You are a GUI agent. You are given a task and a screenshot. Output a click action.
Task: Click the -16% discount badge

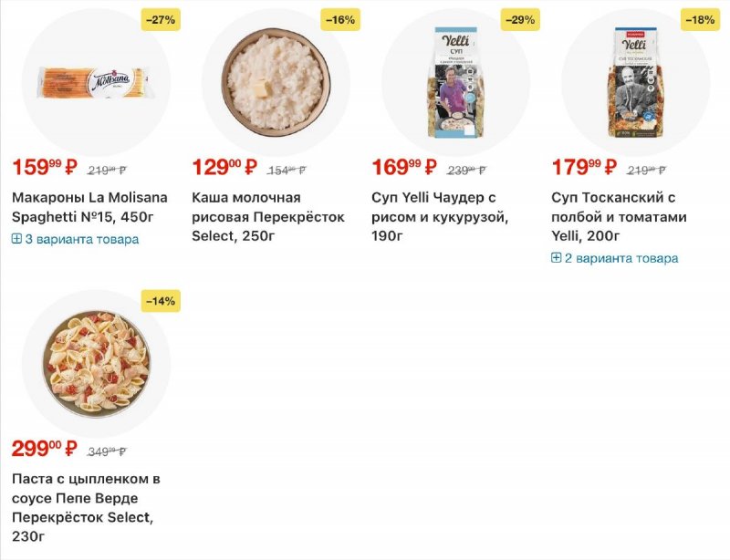coord(340,20)
